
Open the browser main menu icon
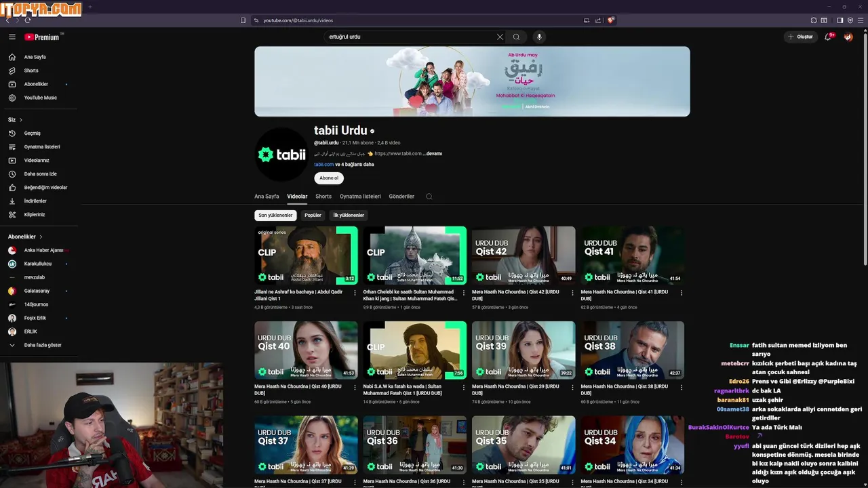[861, 20]
